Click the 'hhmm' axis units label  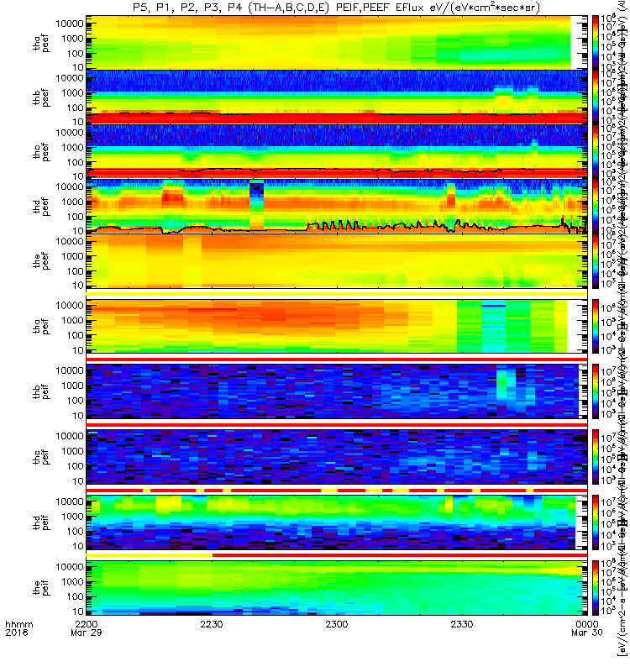click(x=18, y=624)
